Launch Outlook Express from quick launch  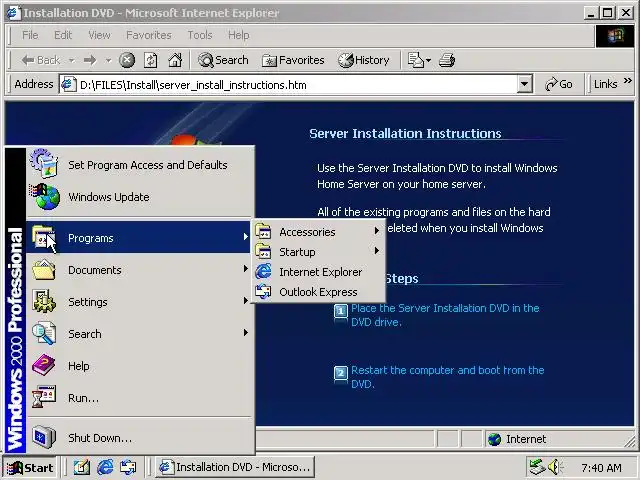tap(128, 467)
